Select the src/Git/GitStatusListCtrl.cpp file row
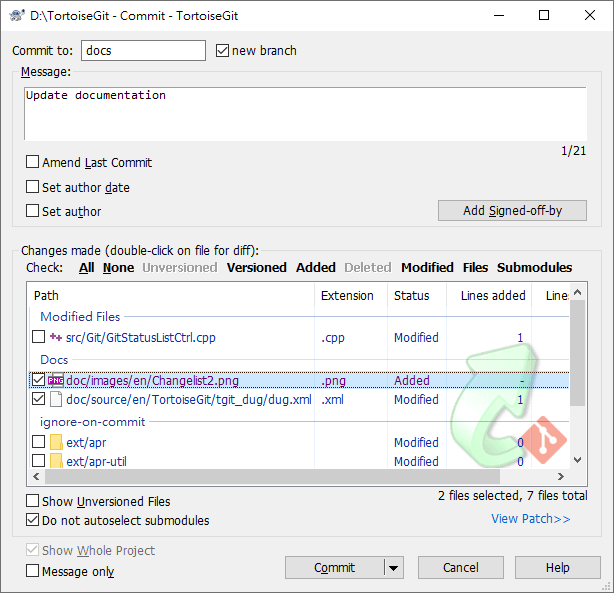614x593 pixels. click(300, 337)
